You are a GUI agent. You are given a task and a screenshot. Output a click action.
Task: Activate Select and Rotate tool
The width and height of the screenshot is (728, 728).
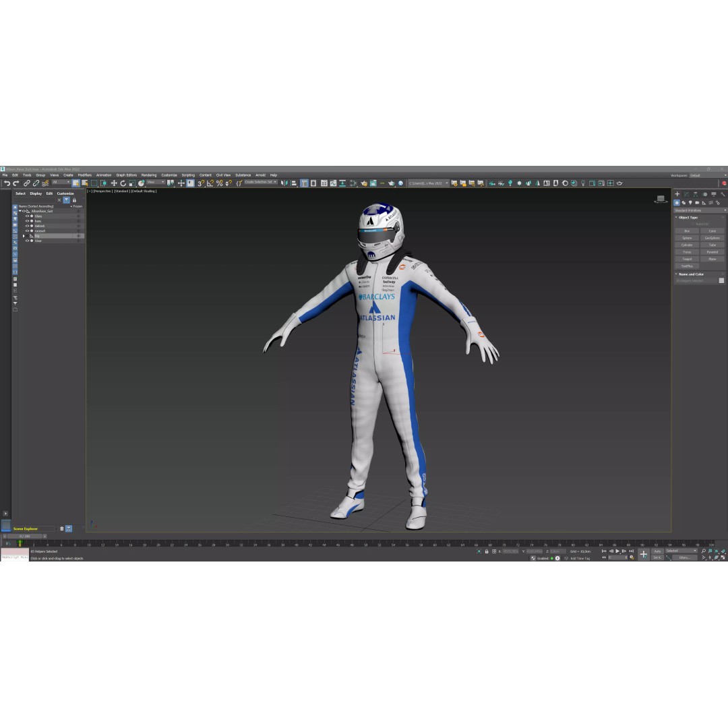pyautogui.click(x=123, y=183)
